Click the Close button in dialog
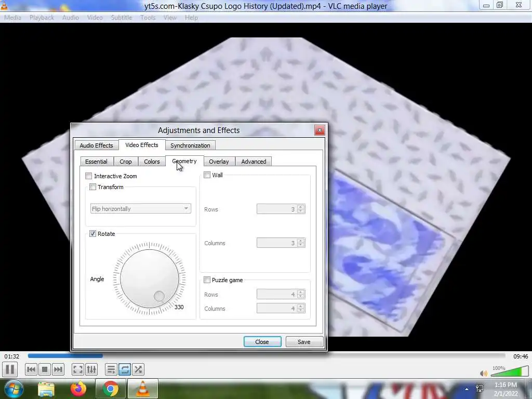The image size is (532, 399). click(x=262, y=342)
